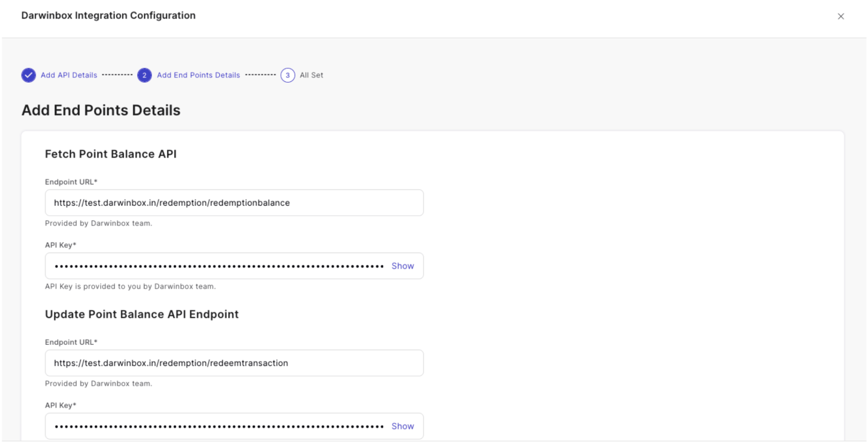
Task: Jump to the All Set step label
Action: click(311, 75)
